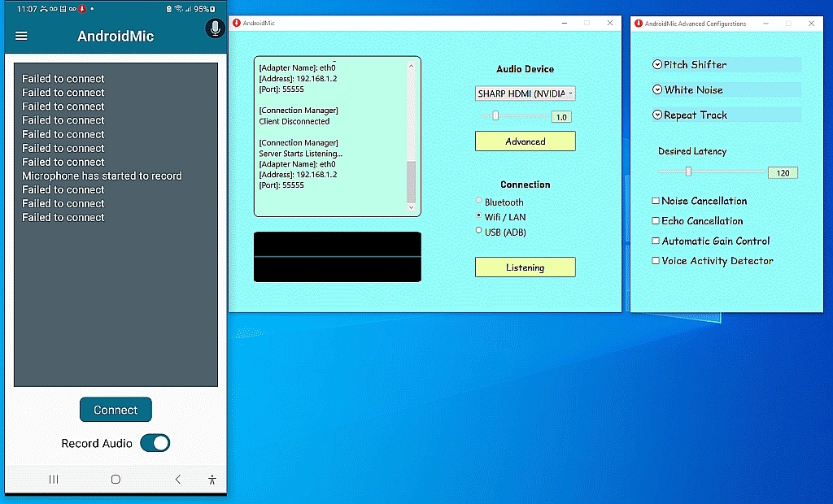Viewport: 833px width, 504px height.
Task: Enable Echo Cancellation checkbox
Action: pos(656,221)
